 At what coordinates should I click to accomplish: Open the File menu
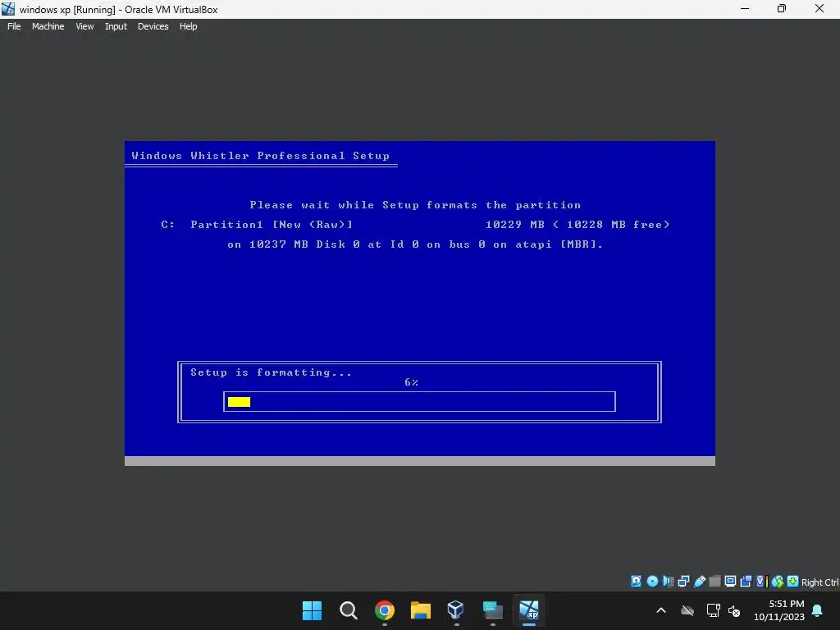(14, 26)
